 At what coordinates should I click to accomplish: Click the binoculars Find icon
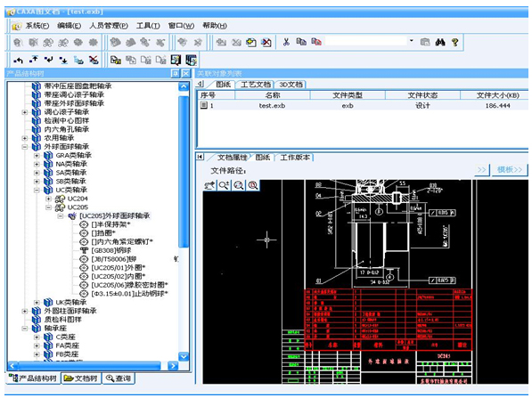tap(440, 42)
